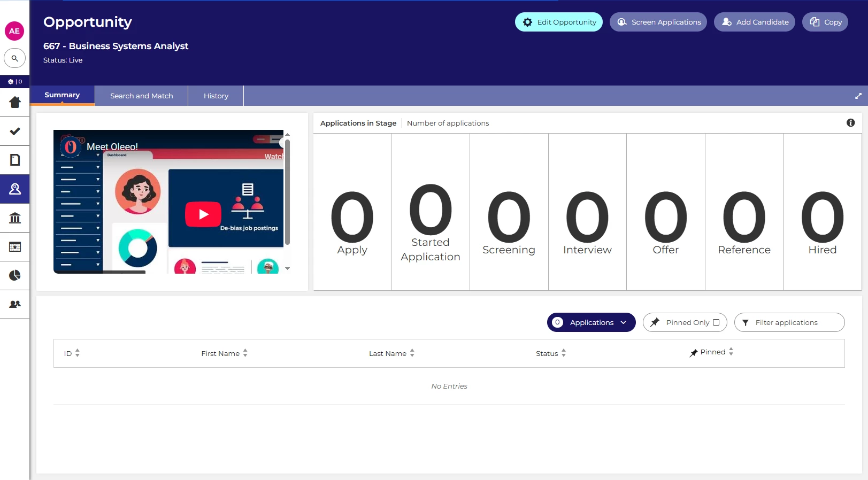Viewport: 868px width, 480px height.
Task: Click the info icon in Applications in Stage
Action: 851,123
